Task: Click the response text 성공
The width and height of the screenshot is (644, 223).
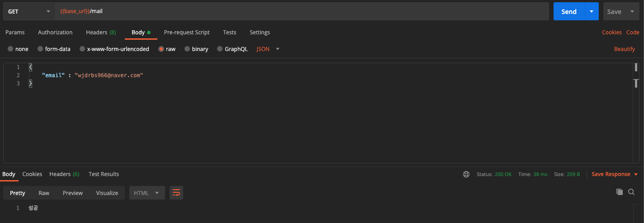Action: (x=33, y=208)
